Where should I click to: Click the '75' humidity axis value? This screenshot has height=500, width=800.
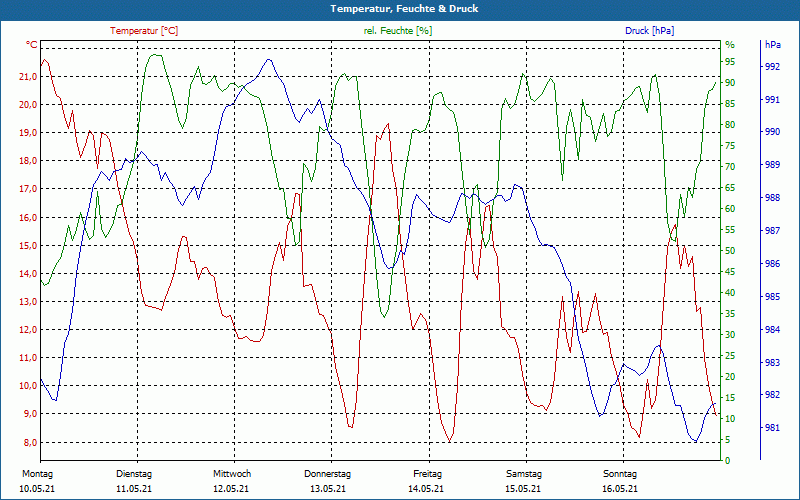click(730, 146)
